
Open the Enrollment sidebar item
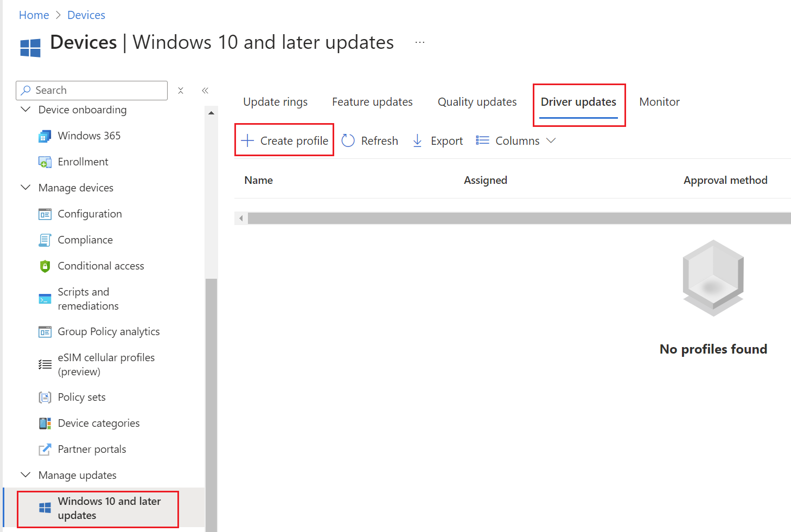82,162
